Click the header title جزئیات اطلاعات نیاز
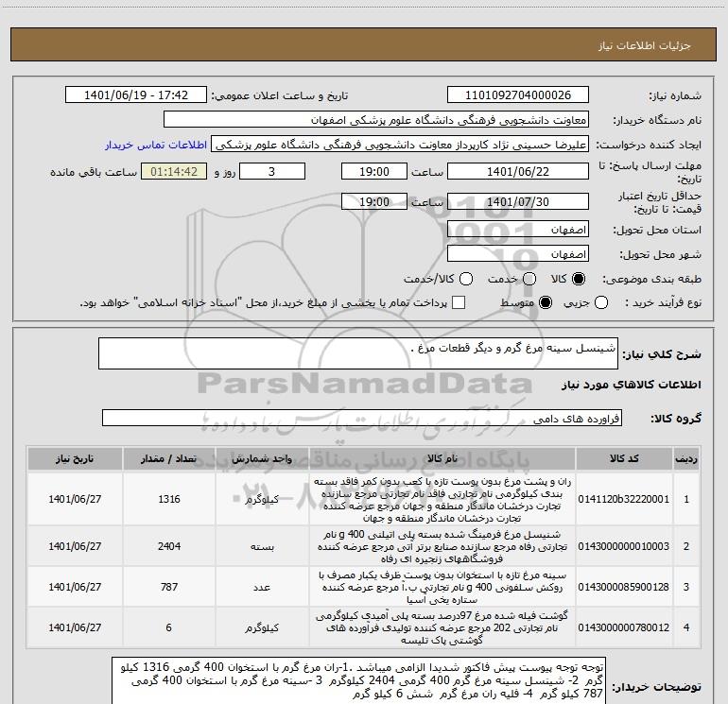 tap(645, 45)
